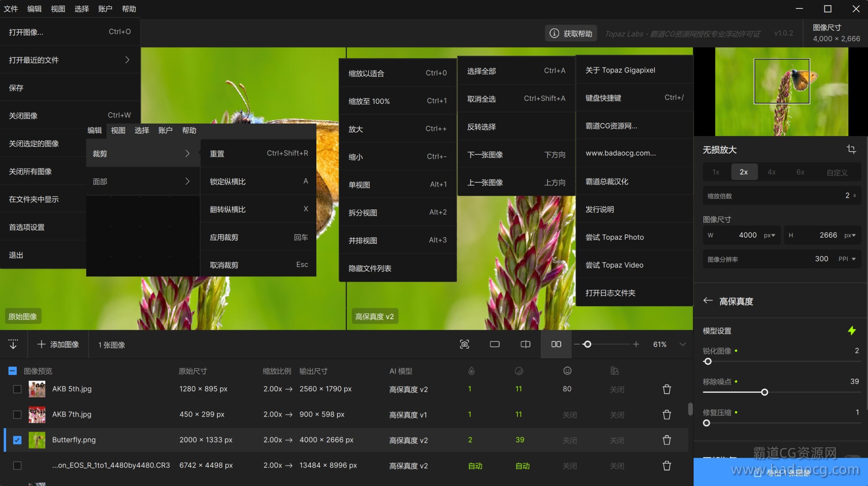Select the split view layout icon
Viewport: 868px width, 486px height.
pyautogui.click(x=525, y=344)
